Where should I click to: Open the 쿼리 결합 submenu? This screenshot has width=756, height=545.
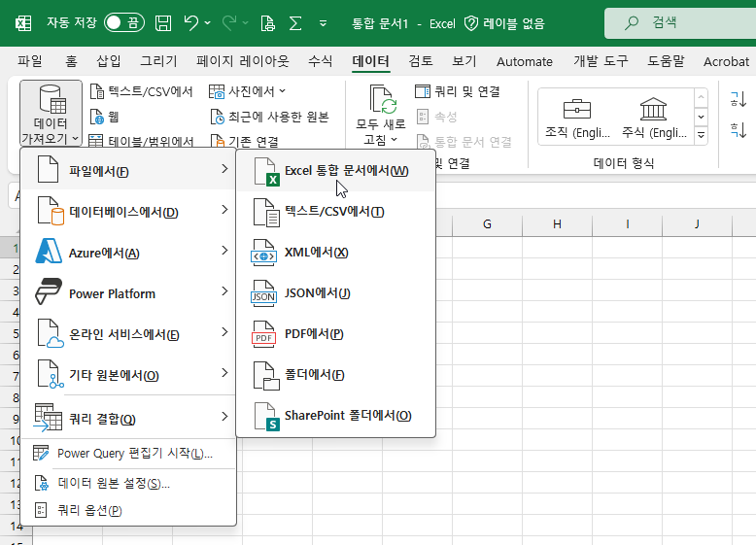tap(128, 418)
